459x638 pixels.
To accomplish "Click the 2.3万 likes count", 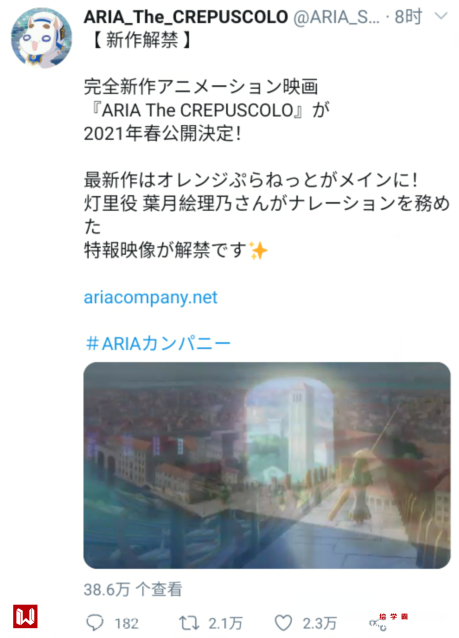I will [319, 623].
